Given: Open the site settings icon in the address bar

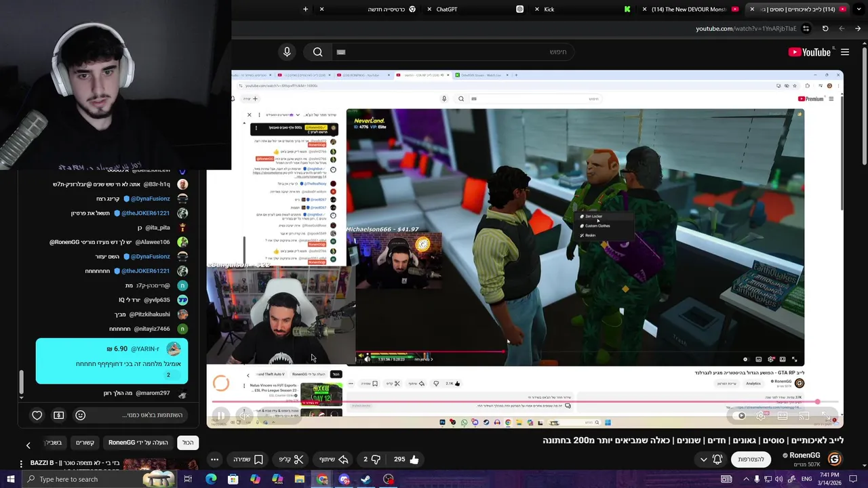Looking at the screenshot, I should (x=806, y=28).
